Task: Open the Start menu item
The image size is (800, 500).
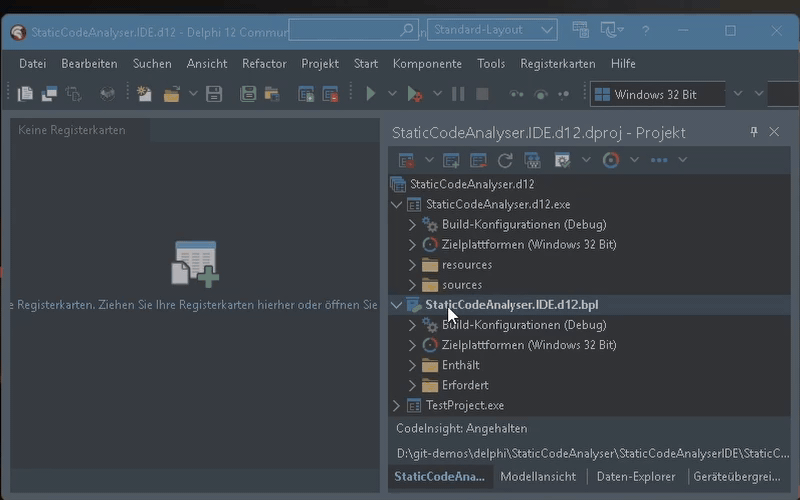Action: (366, 64)
